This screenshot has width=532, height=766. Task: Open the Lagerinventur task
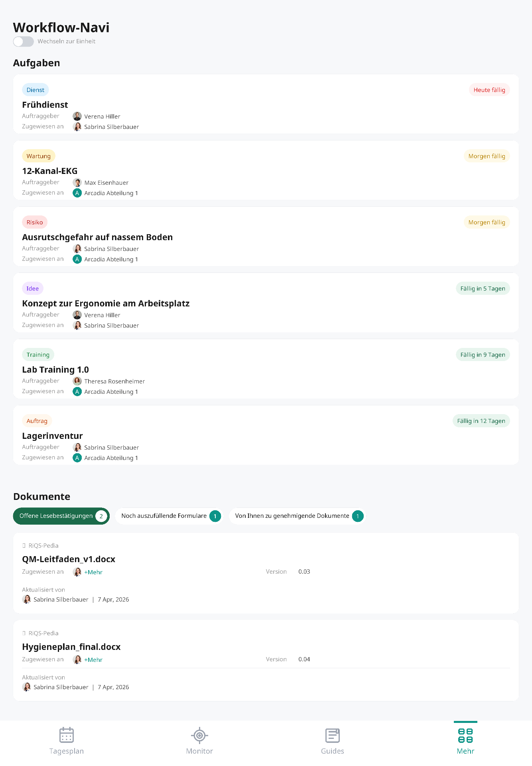click(266, 435)
